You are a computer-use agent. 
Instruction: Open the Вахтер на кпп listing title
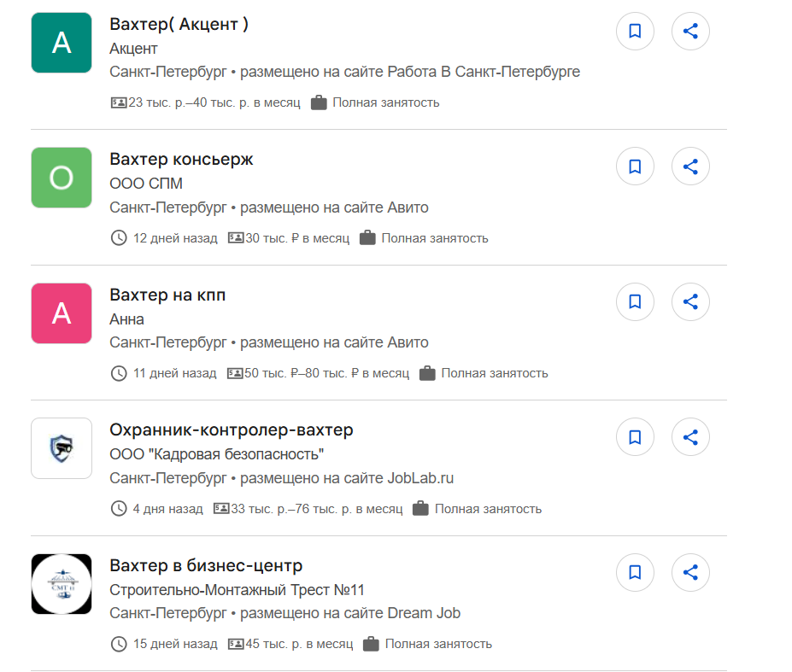click(167, 295)
